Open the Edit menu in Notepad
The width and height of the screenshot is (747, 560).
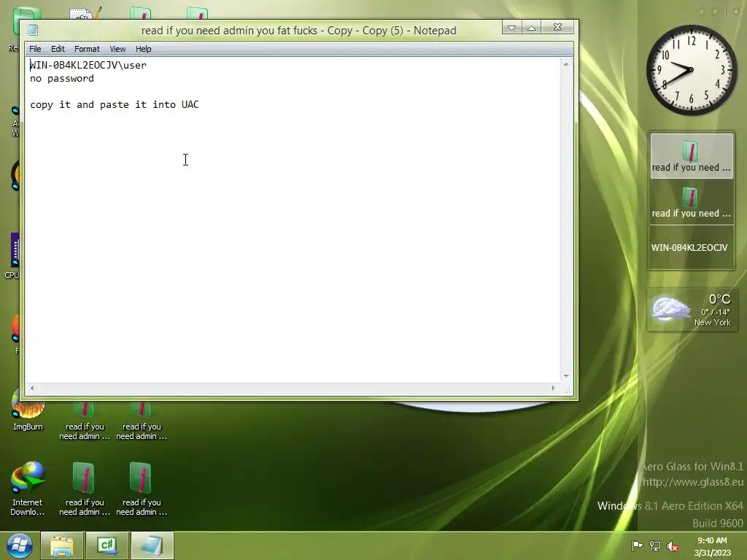pos(58,49)
